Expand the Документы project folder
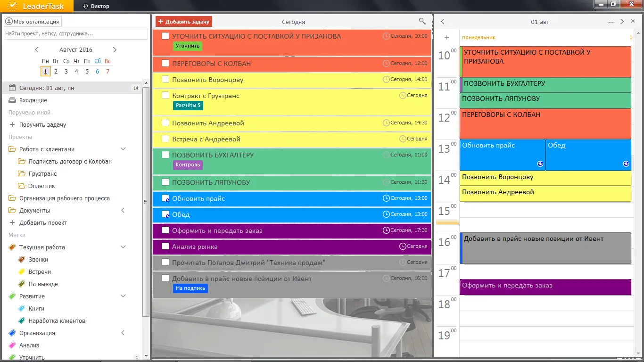Screen dimensions: 644x362 123,211
